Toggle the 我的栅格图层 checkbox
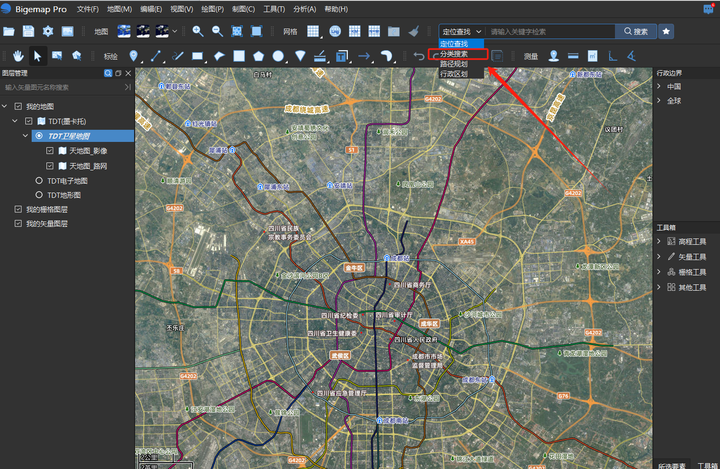This screenshot has height=469, width=720. point(18,209)
